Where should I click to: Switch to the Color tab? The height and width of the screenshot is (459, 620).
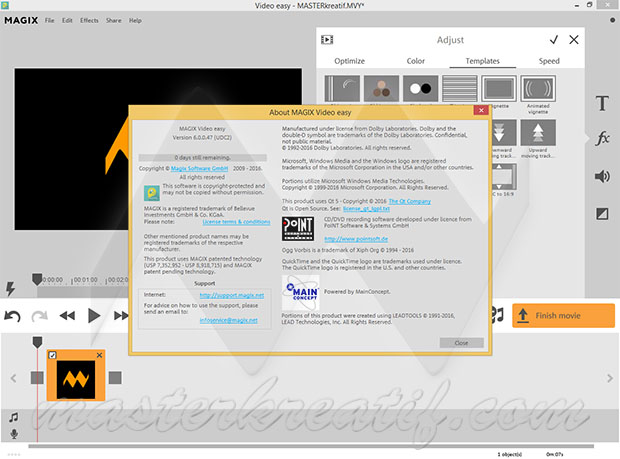pos(416,61)
